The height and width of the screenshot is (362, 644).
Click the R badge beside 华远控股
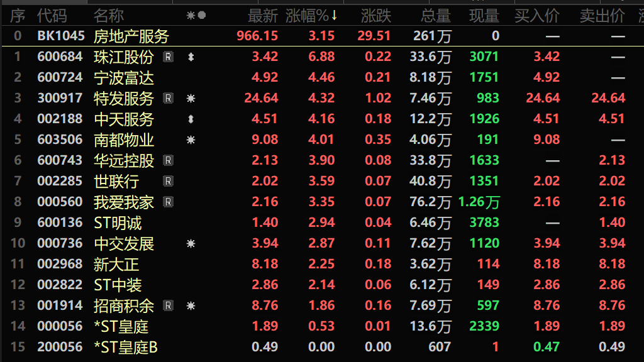coord(168,160)
